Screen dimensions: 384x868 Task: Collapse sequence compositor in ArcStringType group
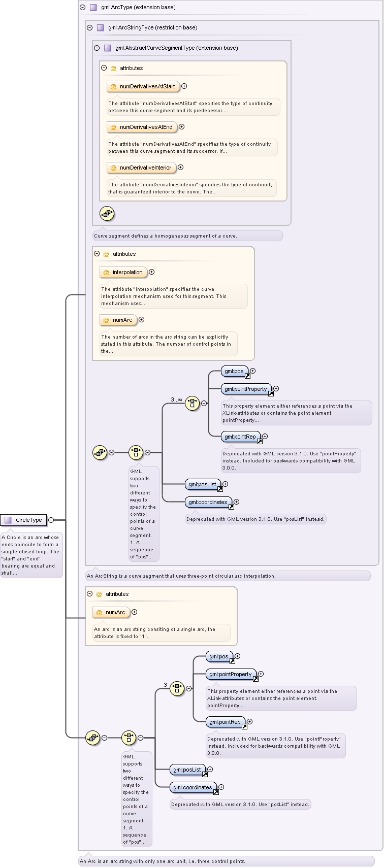111,452
